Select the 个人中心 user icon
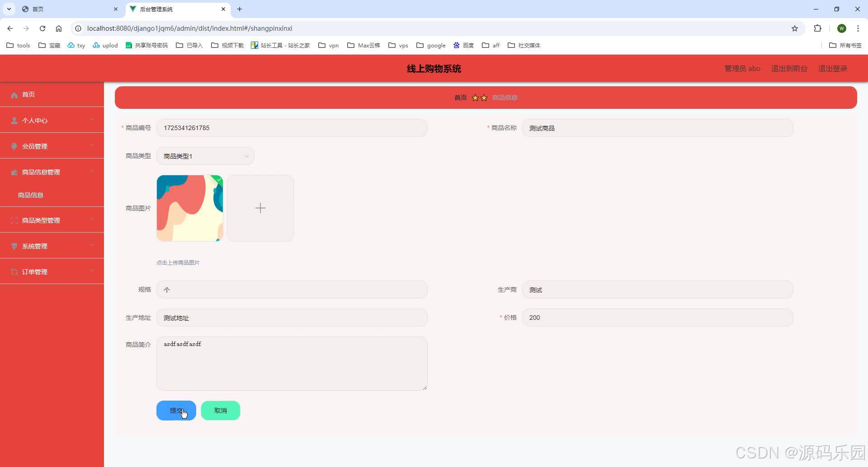Viewport: 868px width, 467px height. pos(14,120)
